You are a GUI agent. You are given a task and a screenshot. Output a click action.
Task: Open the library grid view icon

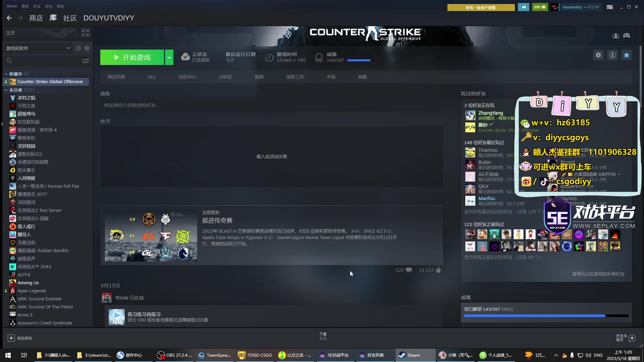point(86,33)
